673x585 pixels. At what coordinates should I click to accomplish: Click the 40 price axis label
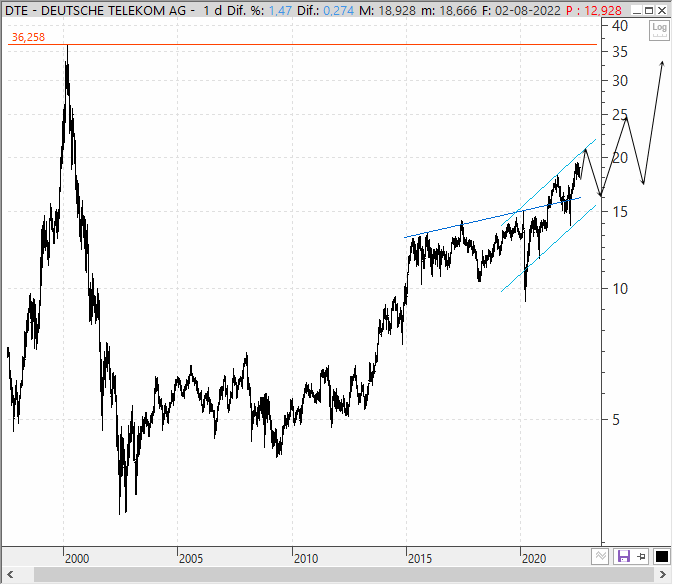coord(620,26)
